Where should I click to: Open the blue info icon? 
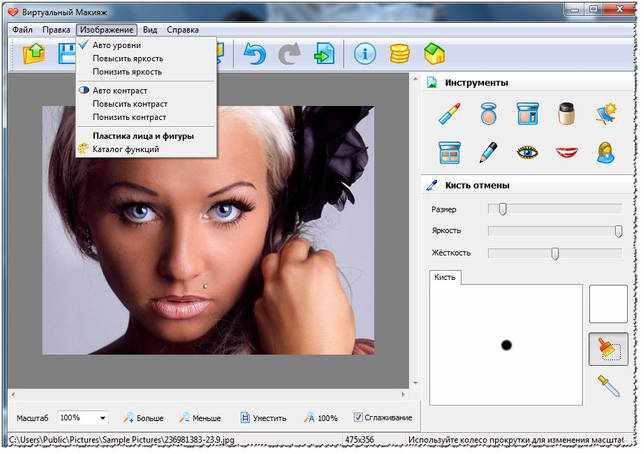365,54
